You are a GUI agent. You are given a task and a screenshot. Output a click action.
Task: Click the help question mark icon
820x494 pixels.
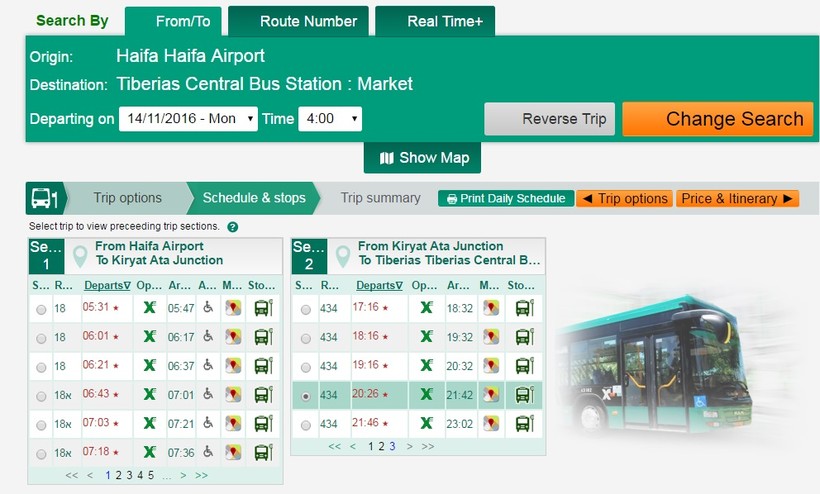pos(233,227)
